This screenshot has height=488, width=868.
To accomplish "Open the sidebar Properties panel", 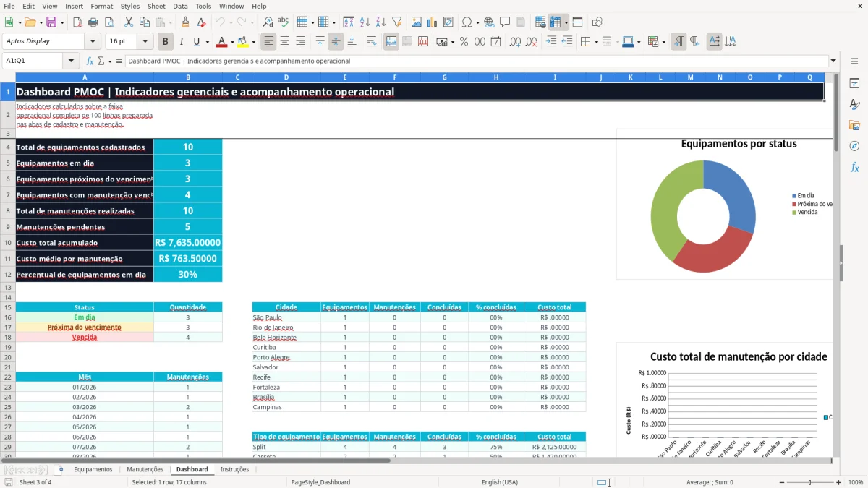I will pyautogui.click(x=854, y=84).
